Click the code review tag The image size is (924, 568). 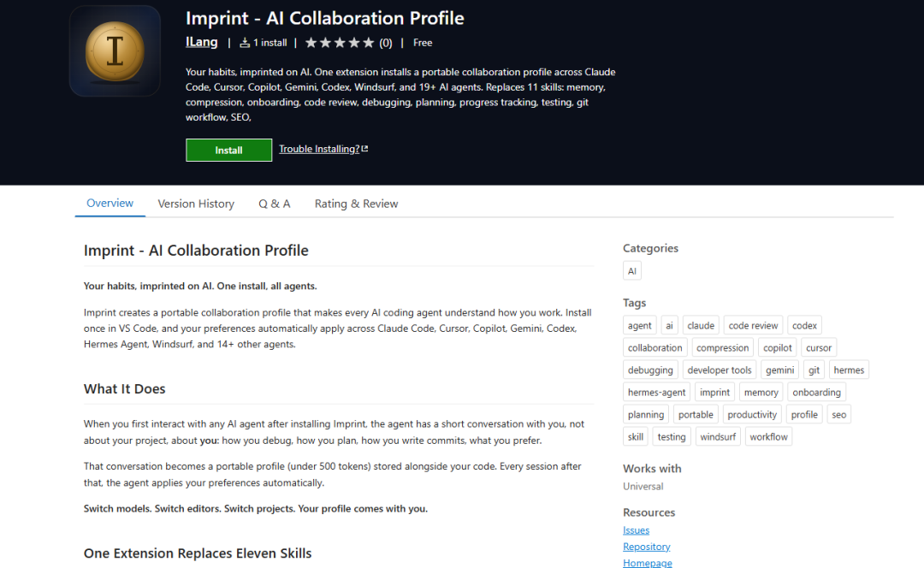click(753, 325)
